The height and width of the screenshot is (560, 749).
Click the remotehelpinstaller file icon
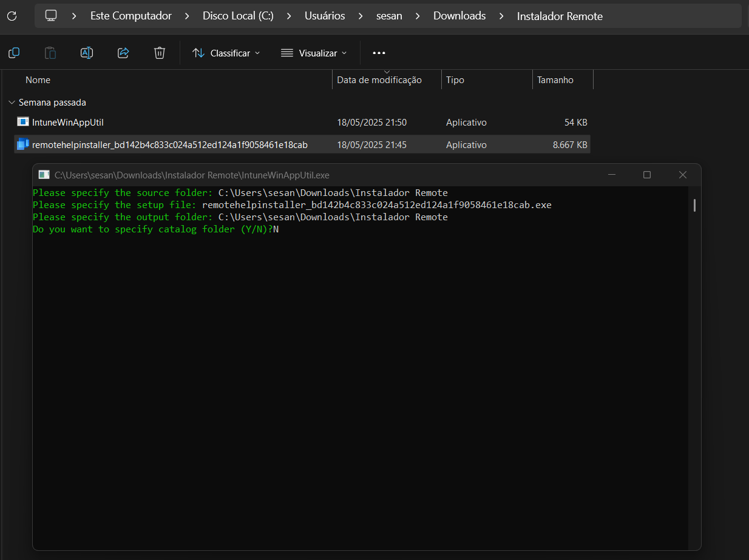23,144
